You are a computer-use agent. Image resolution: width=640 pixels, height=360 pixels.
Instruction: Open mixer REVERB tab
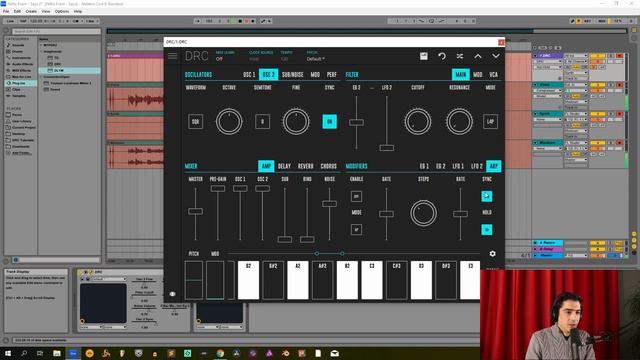[305, 166]
